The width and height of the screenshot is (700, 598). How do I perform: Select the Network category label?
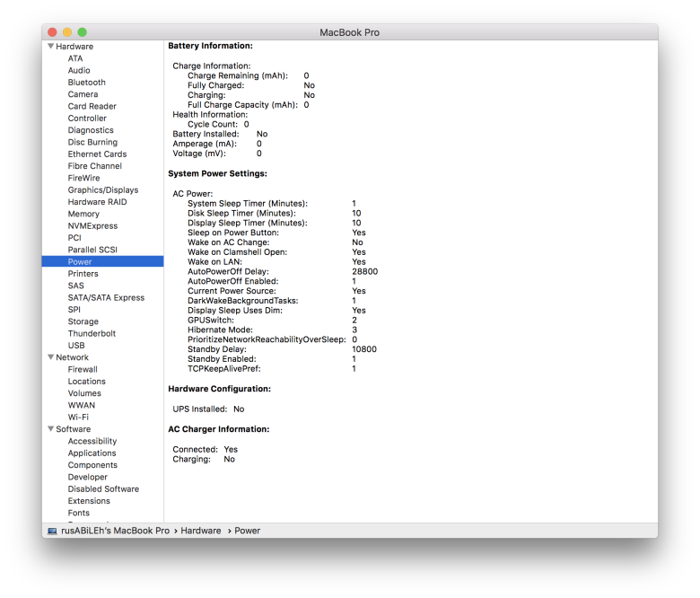[x=73, y=357]
